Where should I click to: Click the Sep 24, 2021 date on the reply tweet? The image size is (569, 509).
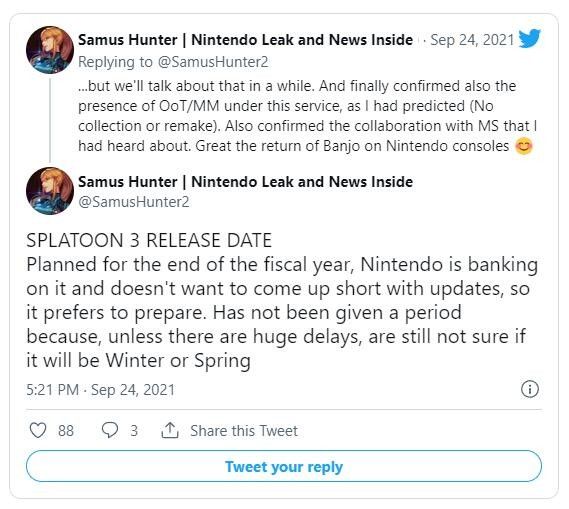click(472, 40)
